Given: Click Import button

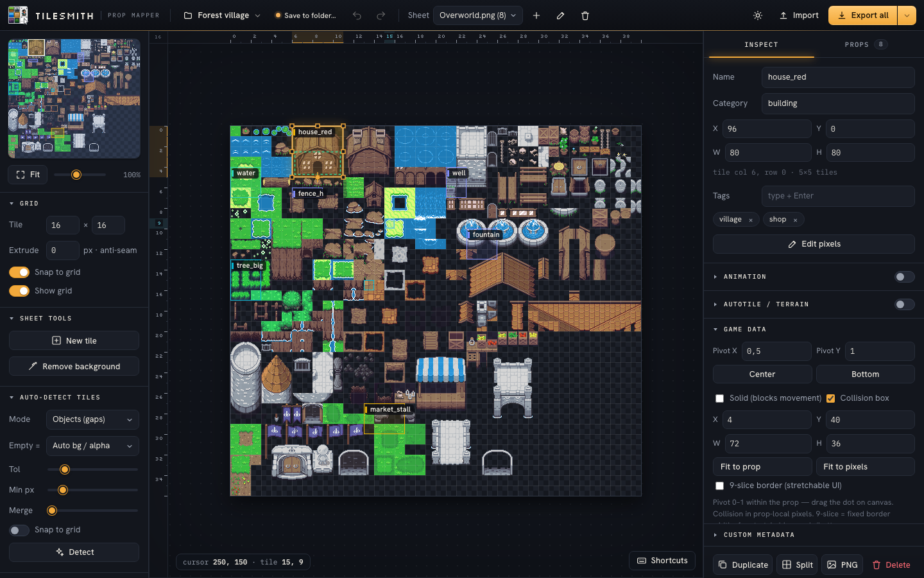Looking at the screenshot, I should pyautogui.click(x=799, y=15).
